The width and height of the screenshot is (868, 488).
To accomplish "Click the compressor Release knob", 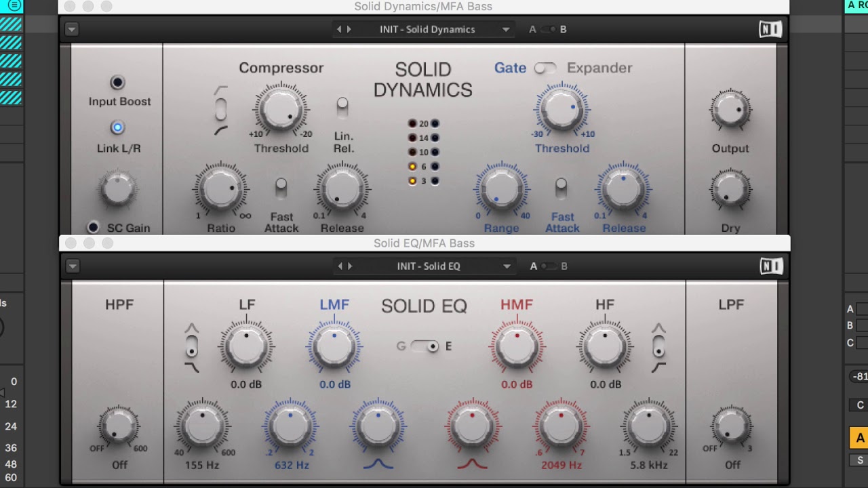I will (x=342, y=189).
